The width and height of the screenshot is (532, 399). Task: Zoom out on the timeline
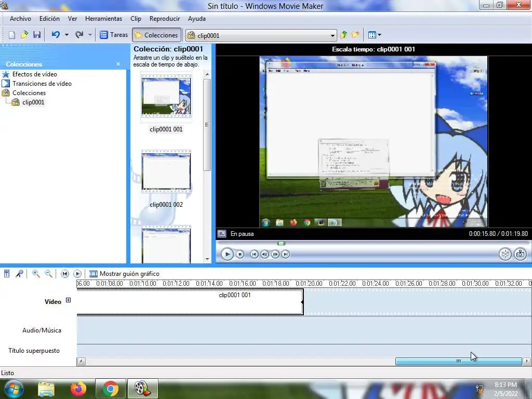click(48, 274)
